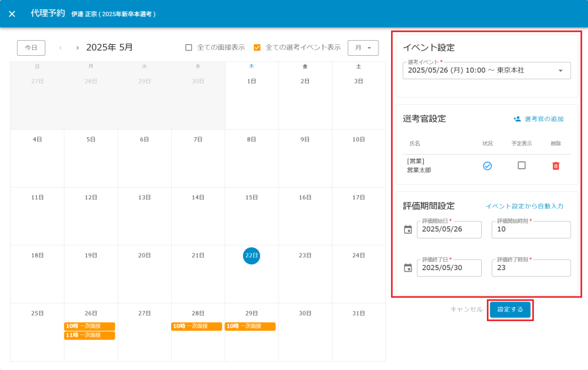Open the calendar icon for 評価終了日
The image size is (588, 370).
point(408,268)
